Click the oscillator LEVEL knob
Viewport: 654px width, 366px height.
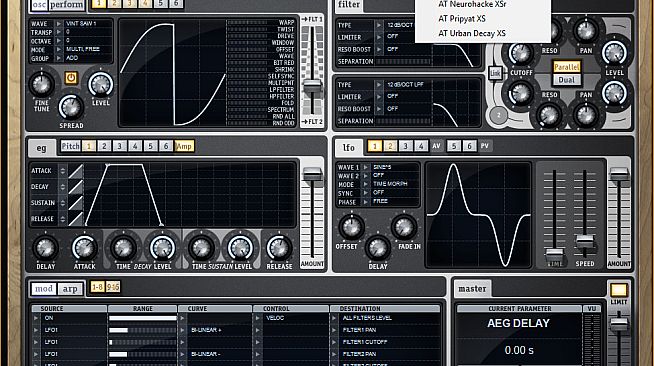pos(101,84)
